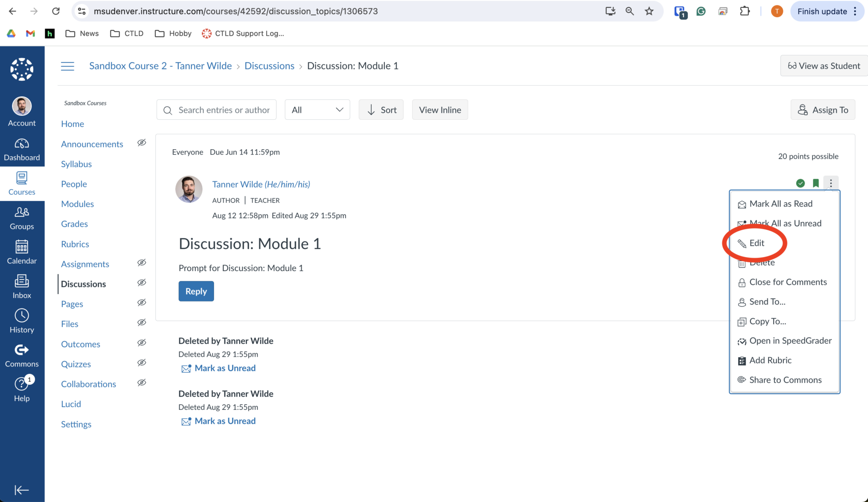The height and width of the screenshot is (502, 868).
Task: Collapse the global navigation with arrow icon
Action: click(21, 490)
